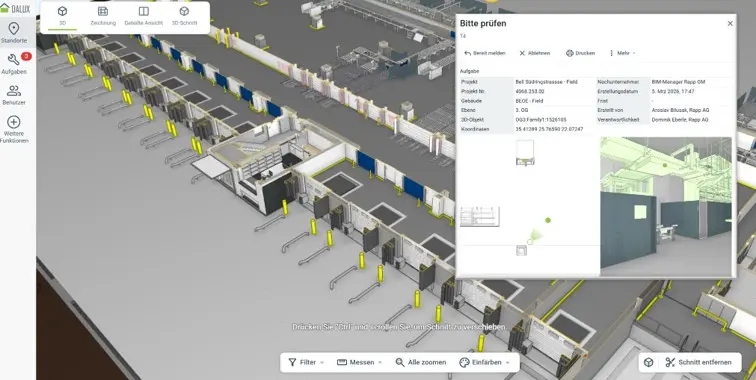Click the Koordinaten value row

[549, 129]
